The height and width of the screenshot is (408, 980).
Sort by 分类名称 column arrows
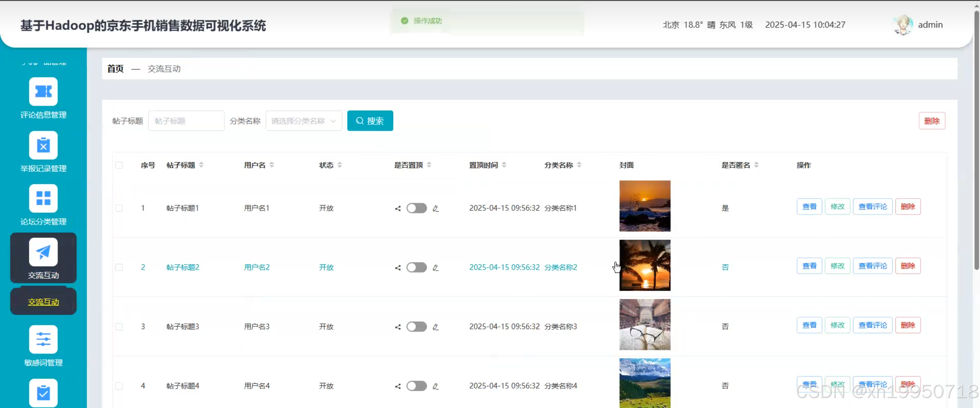579,165
